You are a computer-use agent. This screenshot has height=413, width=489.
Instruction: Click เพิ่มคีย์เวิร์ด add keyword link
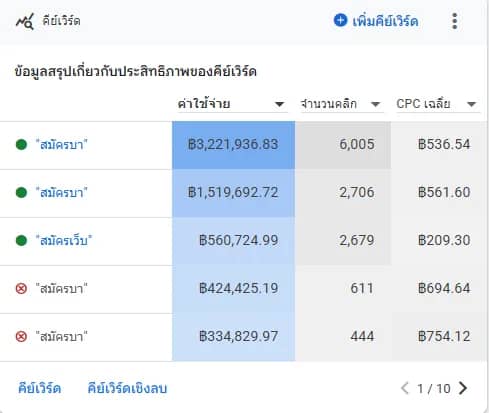click(x=385, y=21)
